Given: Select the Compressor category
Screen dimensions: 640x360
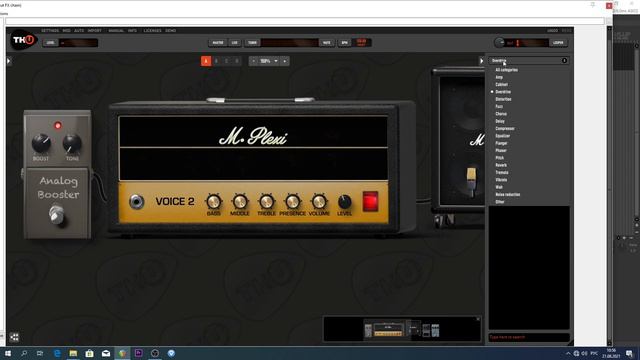Looking at the screenshot, I should pos(505,129).
